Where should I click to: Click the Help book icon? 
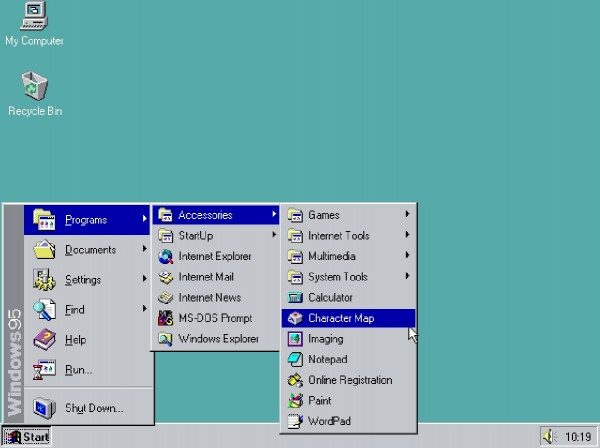pyautogui.click(x=44, y=339)
